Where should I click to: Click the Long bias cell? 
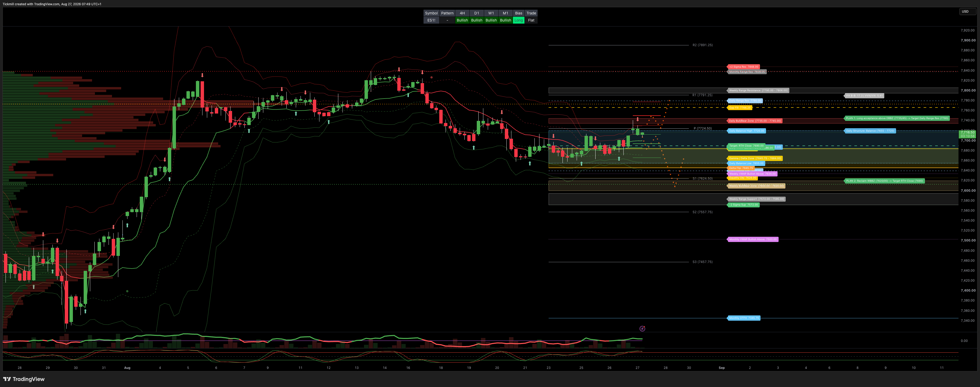click(x=518, y=20)
